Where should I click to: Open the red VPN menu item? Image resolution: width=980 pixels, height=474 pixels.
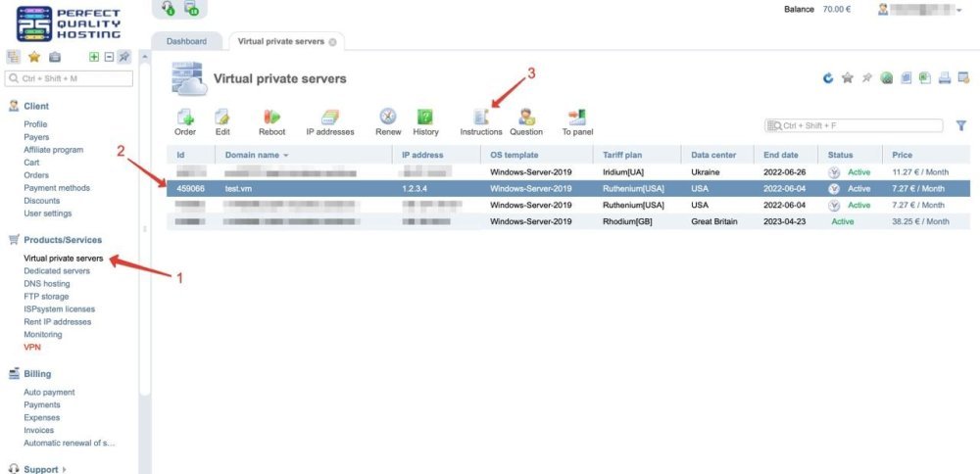pos(32,348)
